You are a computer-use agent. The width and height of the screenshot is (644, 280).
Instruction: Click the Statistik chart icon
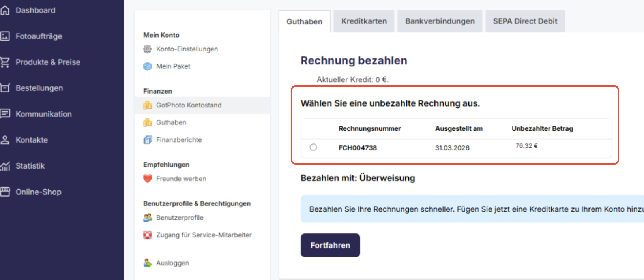coord(5,166)
